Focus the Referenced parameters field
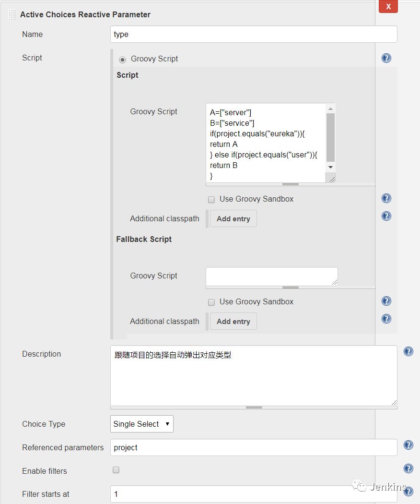420x504 pixels. point(254,447)
